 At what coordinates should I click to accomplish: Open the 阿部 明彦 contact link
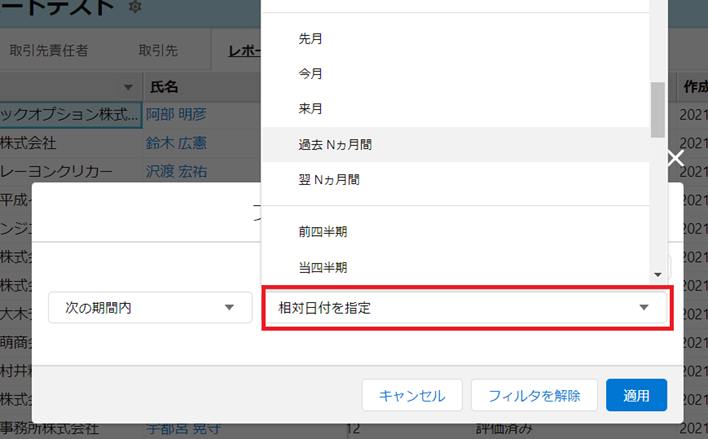[176, 114]
